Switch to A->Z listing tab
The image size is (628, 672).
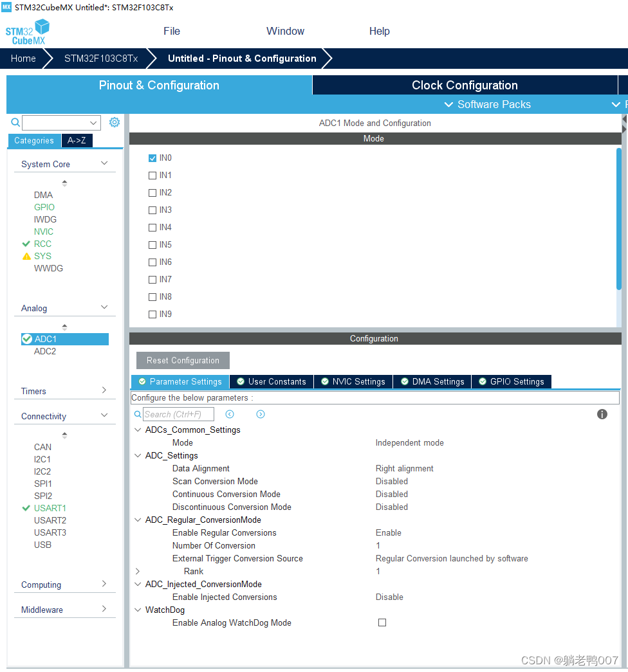[77, 140]
